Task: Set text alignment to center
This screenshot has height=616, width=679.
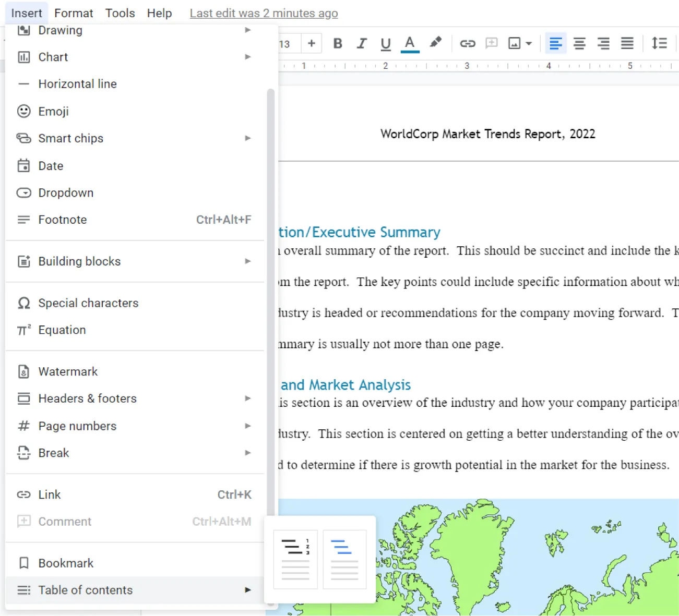Action: (579, 43)
